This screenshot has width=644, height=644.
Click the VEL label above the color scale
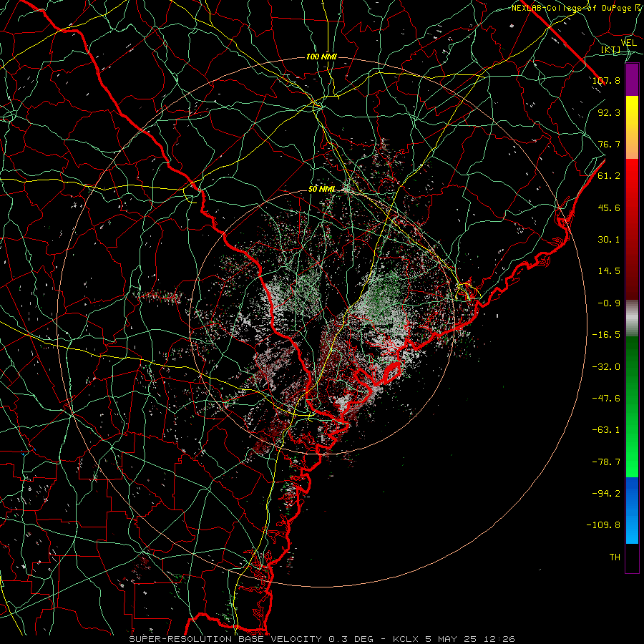point(628,43)
